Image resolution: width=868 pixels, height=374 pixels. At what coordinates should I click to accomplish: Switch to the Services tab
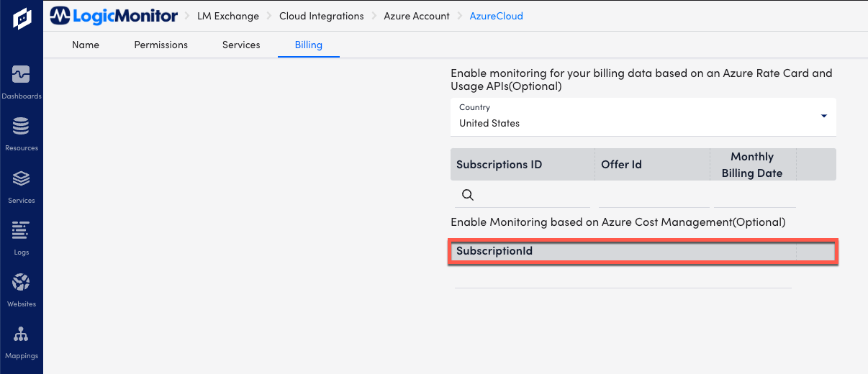click(241, 45)
